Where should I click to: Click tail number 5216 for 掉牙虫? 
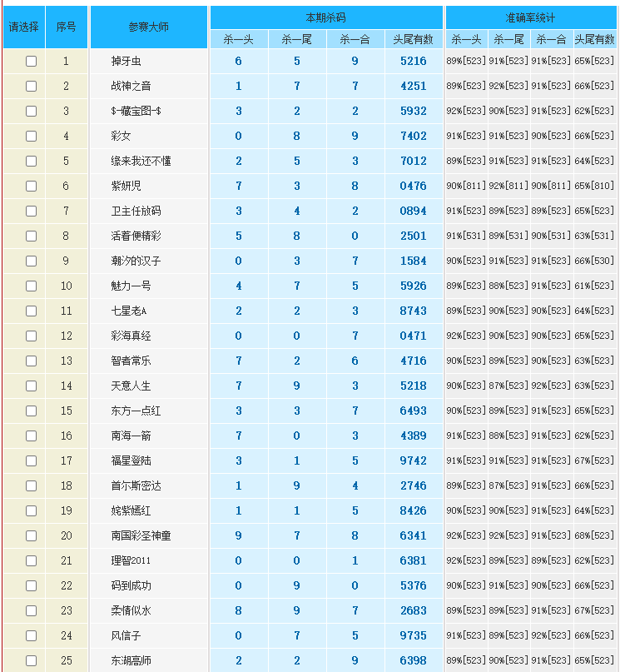tap(413, 61)
